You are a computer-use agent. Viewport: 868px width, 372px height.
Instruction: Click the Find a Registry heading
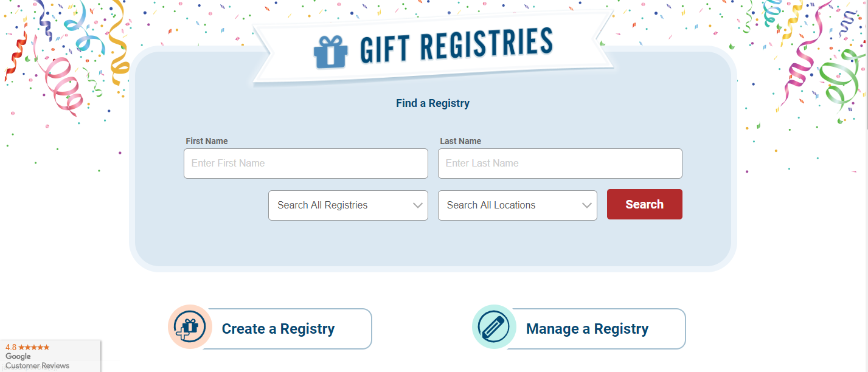point(432,103)
